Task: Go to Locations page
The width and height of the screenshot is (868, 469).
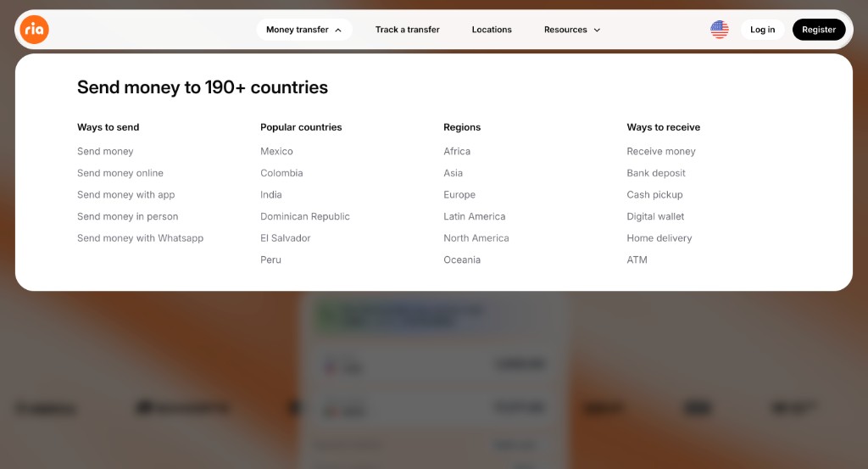Action: [492, 30]
